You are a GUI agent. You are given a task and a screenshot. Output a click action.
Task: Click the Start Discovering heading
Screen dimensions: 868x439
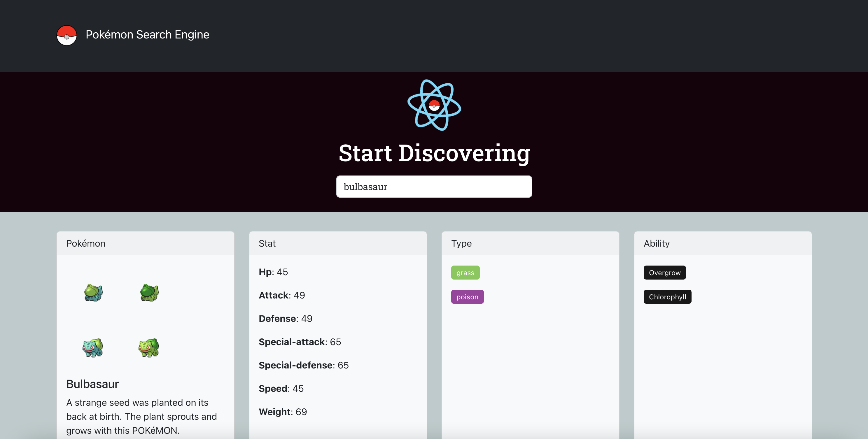(434, 153)
